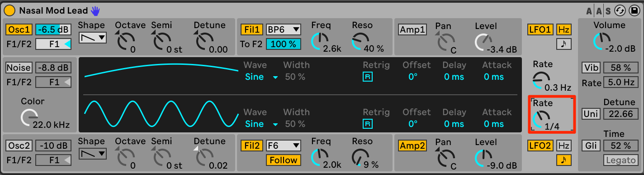This screenshot has height=175, width=644.
Task: Click the hot-swap preset arrows icon
Action: 620,10
